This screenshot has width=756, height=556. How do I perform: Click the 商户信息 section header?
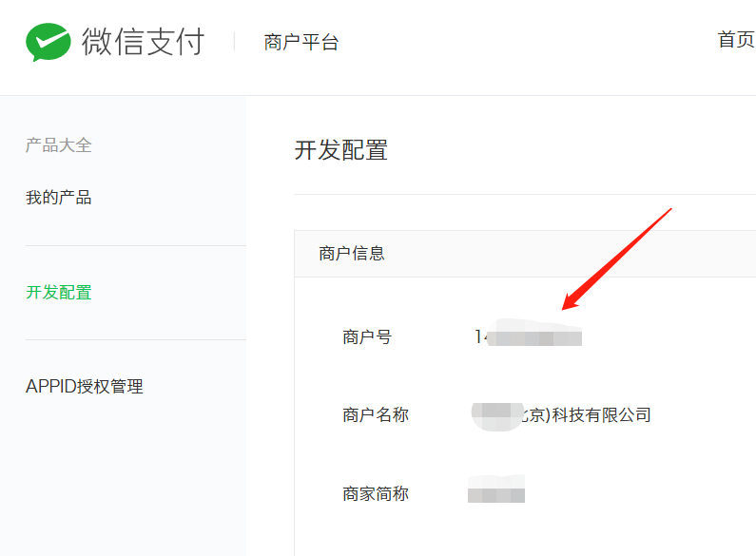tap(352, 254)
